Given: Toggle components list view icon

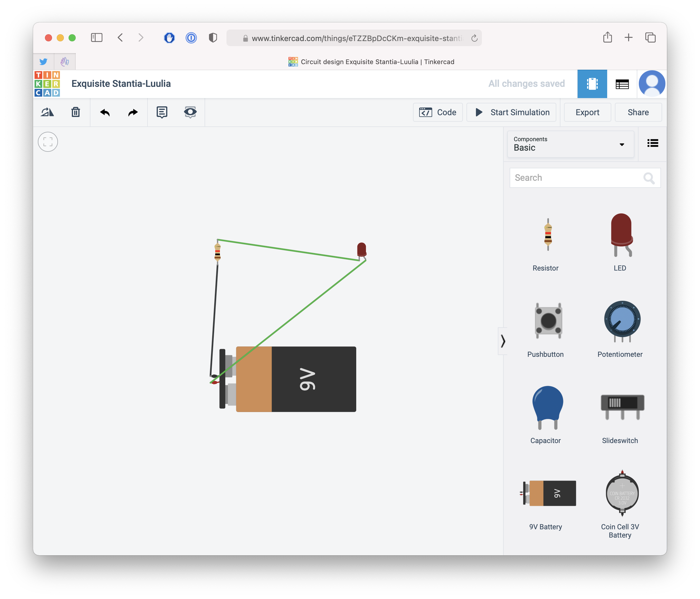Looking at the screenshot, I should [652, 143].
